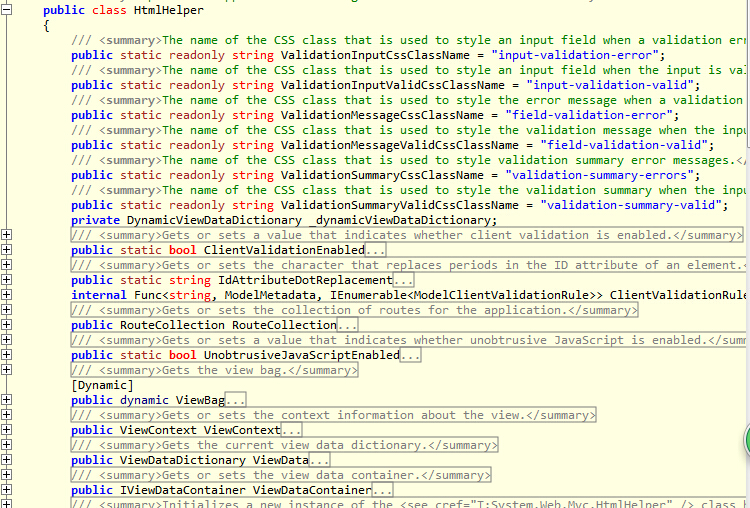Expand the 'collection of routes' summary in the gutter
This screenshot has width=750, height=508.
click(6, 310)
